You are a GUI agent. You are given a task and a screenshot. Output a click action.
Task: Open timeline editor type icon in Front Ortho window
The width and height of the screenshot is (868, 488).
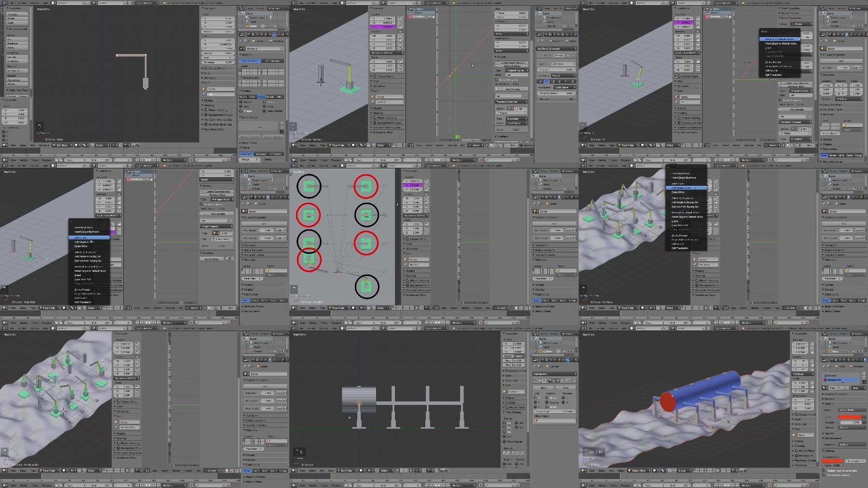pos(5,160)
